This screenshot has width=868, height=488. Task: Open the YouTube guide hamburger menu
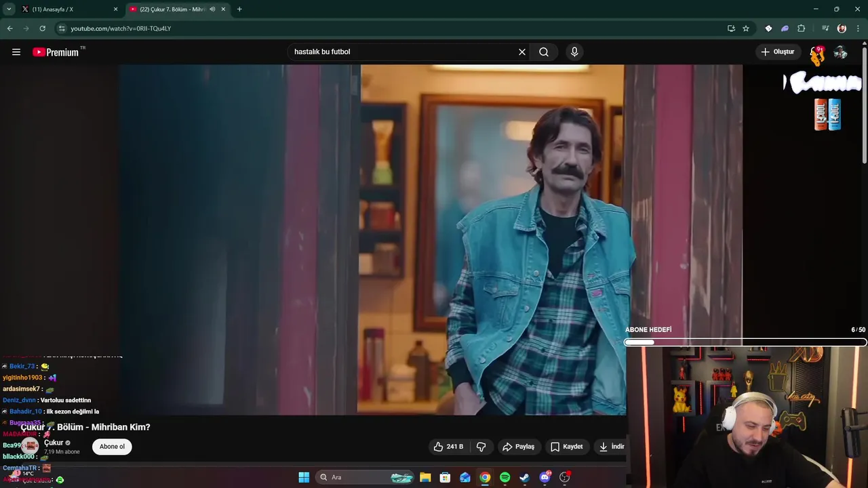click(x=16, y=52)
